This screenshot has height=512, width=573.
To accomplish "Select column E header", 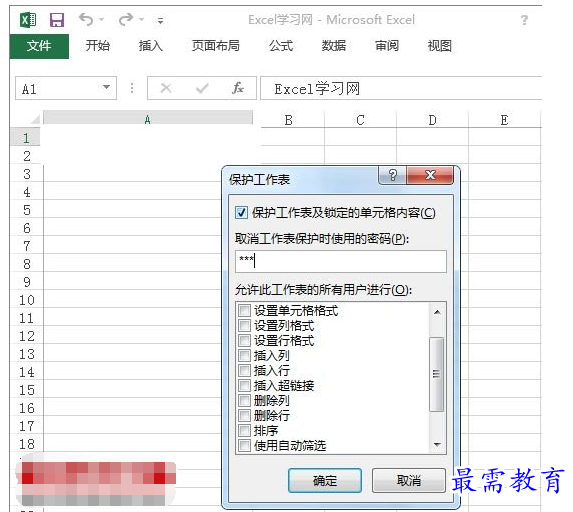I will [504, 120].
